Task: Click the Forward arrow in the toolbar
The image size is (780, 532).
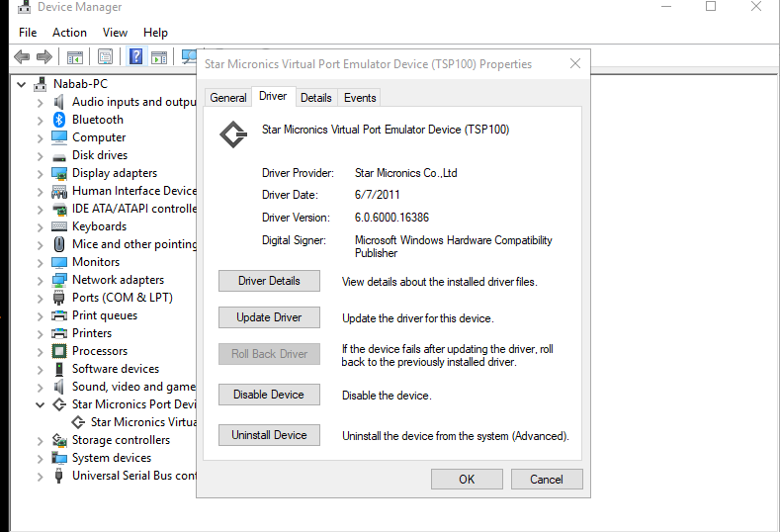Action: 44,56
